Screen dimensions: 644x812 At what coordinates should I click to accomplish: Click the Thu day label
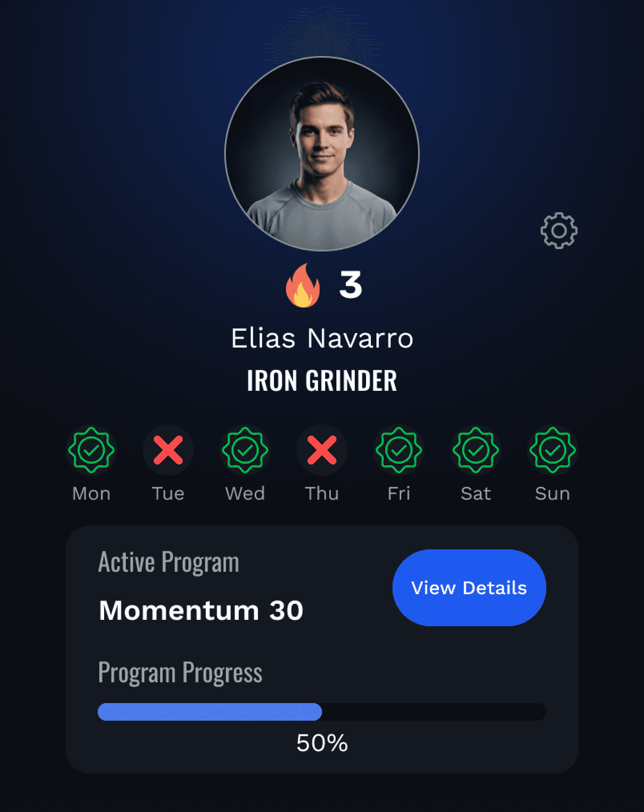pos(322,494)
